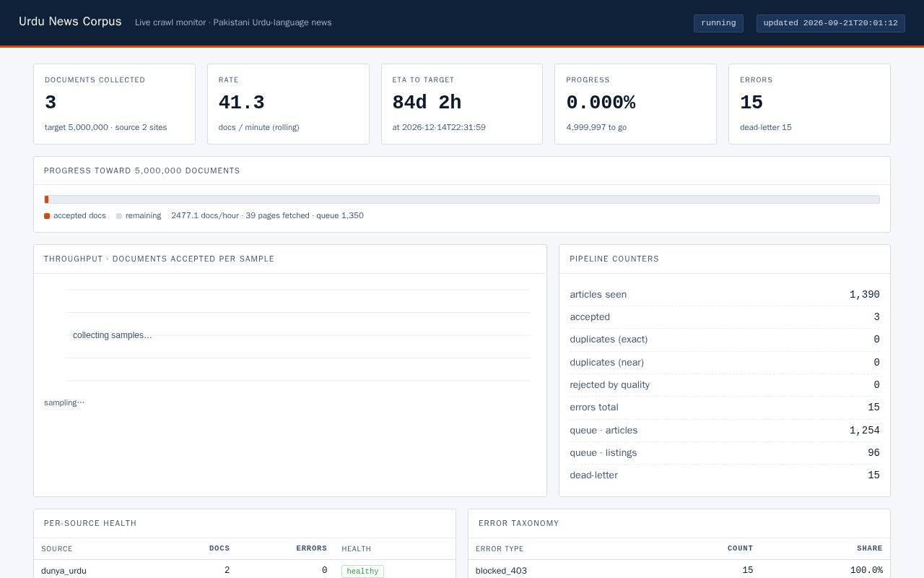Select the Documents Collected card value 3
Image resolution: width=924 pixels, height=578 pixels.
pos(51,103)
